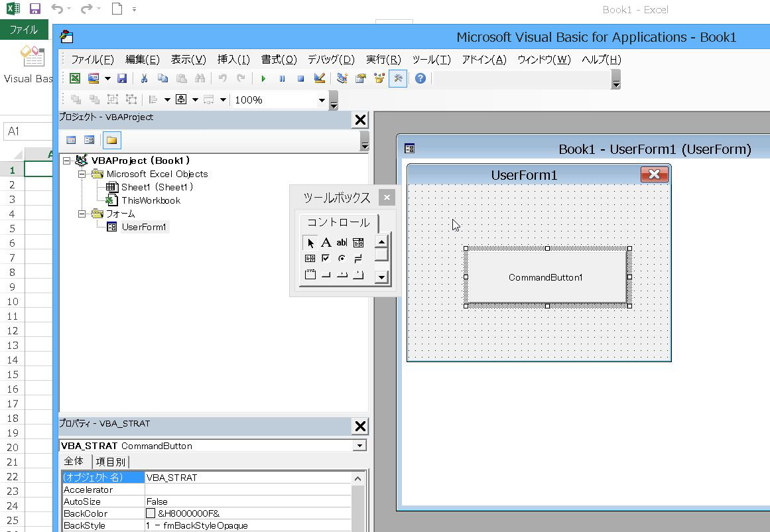Select the Toolbox pointer (Select Objects) tool
770x532 pixels.
click(x=310, y=243)
